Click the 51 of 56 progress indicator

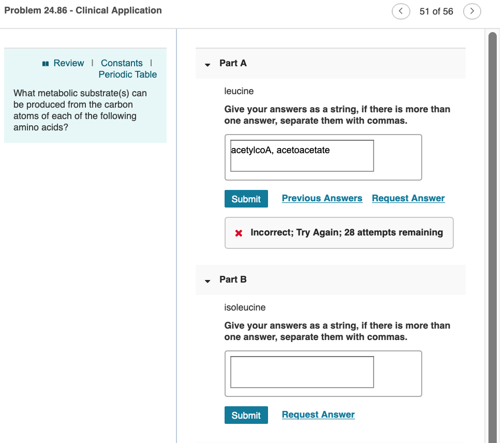436,11
